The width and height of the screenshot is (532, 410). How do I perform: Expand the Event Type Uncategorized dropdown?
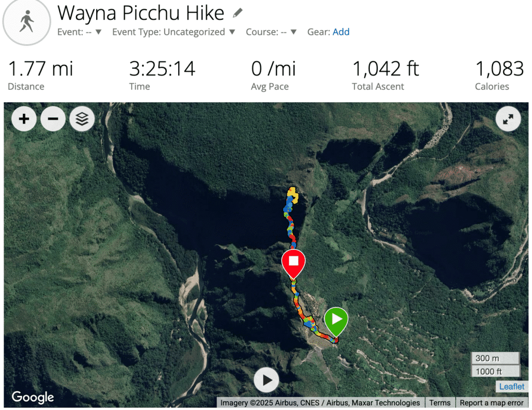174,32
